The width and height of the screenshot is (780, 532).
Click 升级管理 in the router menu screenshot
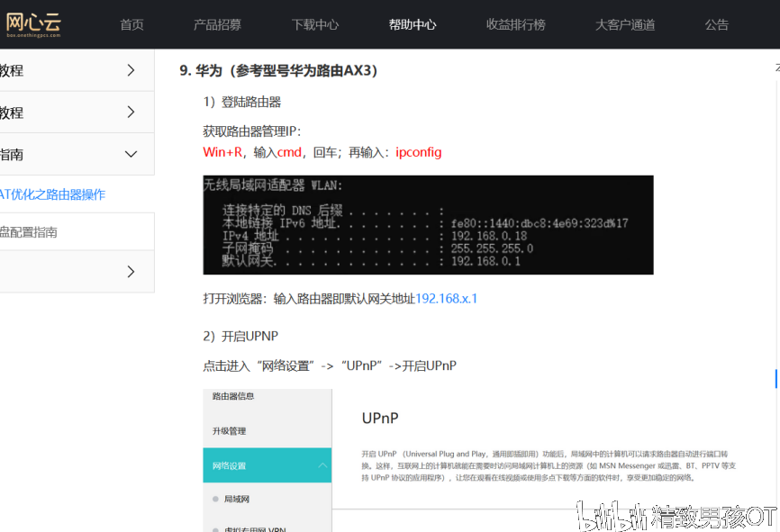[230, 431]
